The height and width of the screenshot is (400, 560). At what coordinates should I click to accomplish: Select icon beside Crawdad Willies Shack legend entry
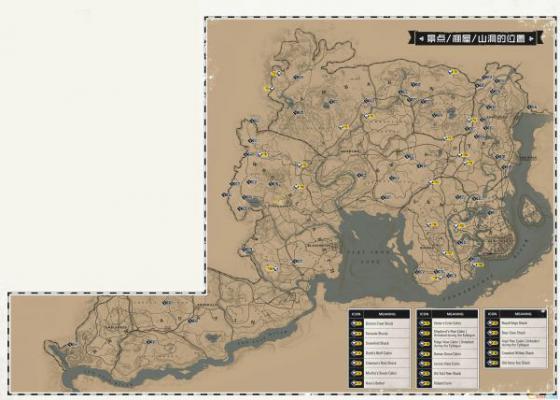(x=493, y=353)
